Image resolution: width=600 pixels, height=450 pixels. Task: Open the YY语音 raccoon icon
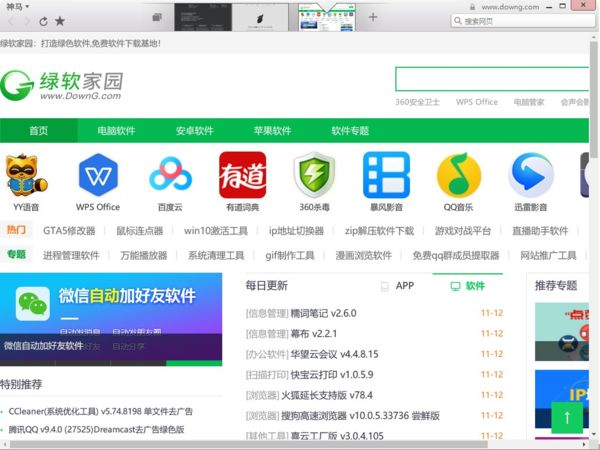tap(26, 176)
